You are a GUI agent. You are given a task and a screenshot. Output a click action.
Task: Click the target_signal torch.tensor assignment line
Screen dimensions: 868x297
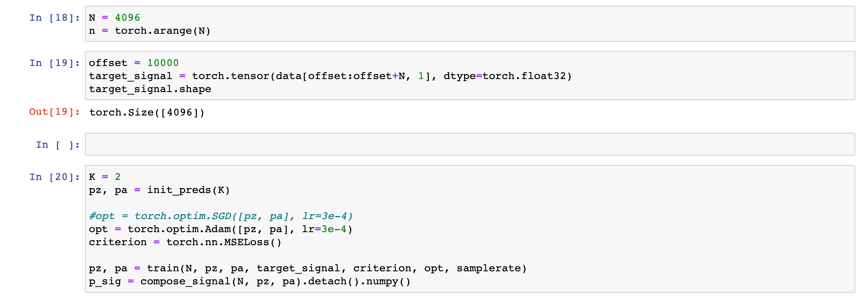[330, 76]
